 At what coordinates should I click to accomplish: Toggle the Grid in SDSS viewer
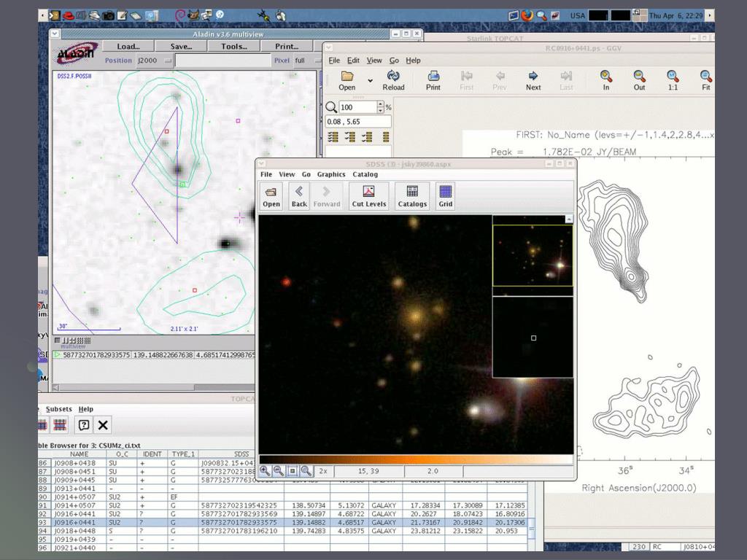446,196
